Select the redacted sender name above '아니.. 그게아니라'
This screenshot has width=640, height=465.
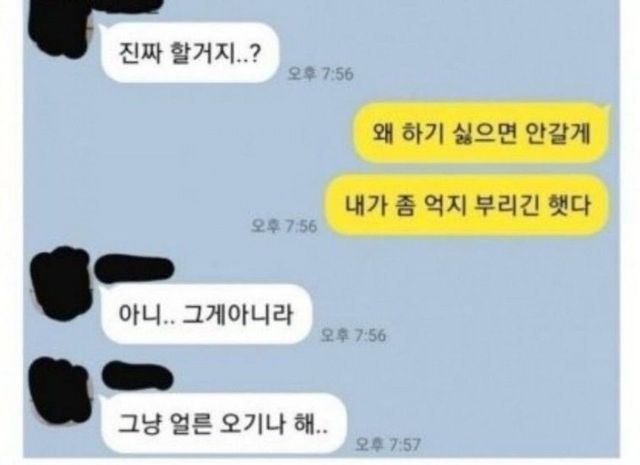point(134,269)
